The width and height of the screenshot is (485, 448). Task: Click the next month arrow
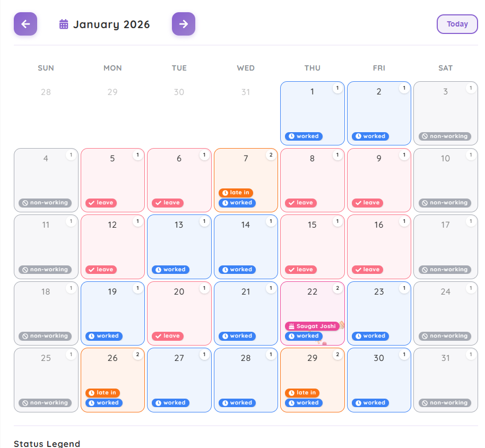183,24
